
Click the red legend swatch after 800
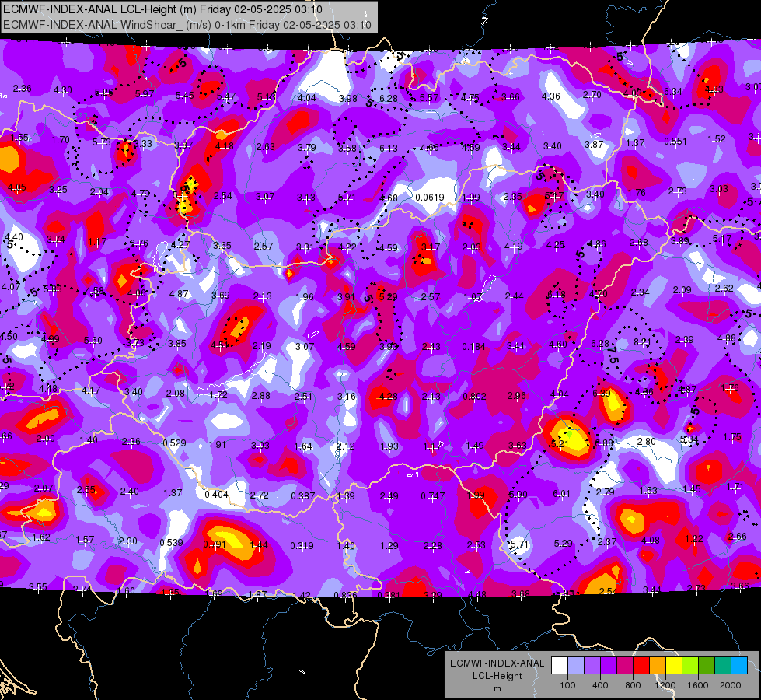click(641, 666)
